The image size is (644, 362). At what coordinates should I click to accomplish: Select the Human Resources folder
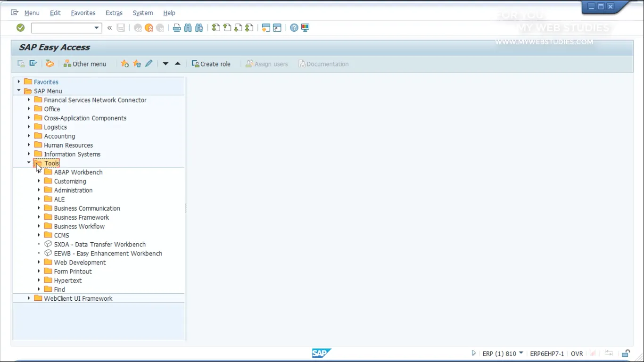point(68,145)
